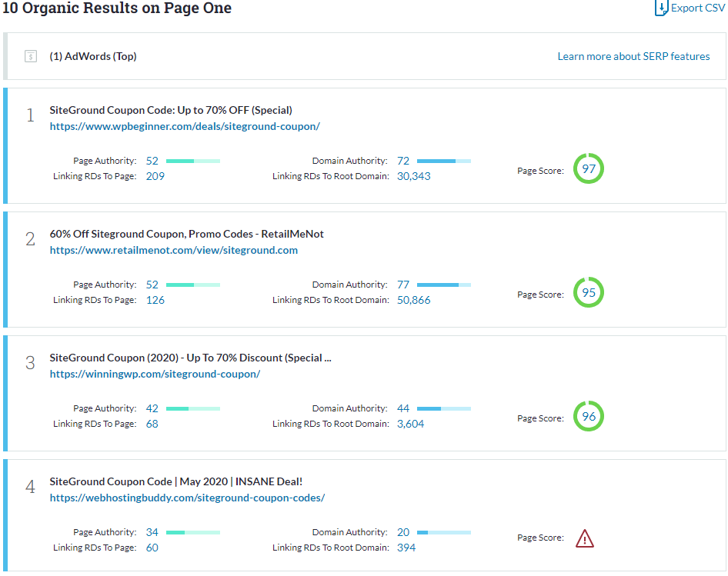
Task: Select the title '60% Off Siteground Coupon, Promo Codes - RetailMeNot'
Action: pyautogui.click(x=187, y=234)
